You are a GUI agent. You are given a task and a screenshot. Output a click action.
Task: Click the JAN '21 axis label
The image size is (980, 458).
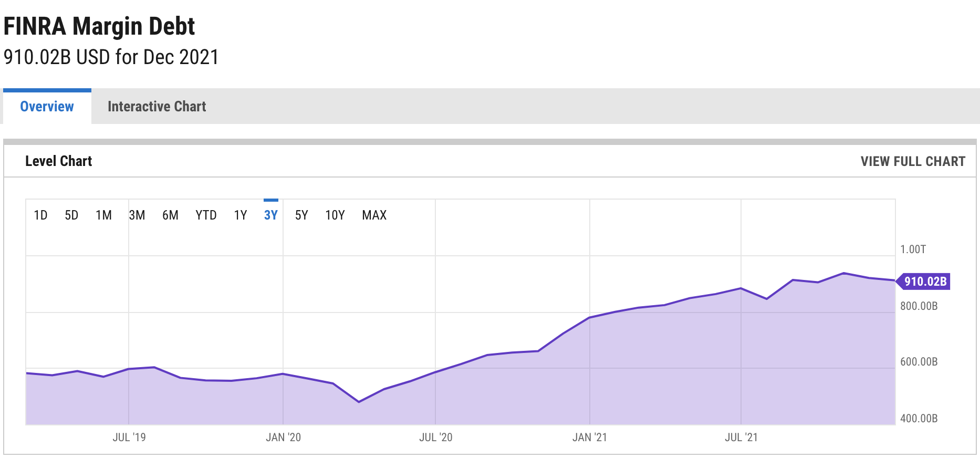(590, 437)
